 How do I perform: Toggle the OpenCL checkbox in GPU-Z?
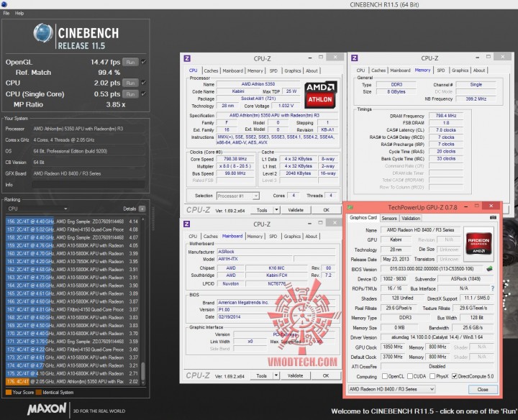(x=384, y=376)
